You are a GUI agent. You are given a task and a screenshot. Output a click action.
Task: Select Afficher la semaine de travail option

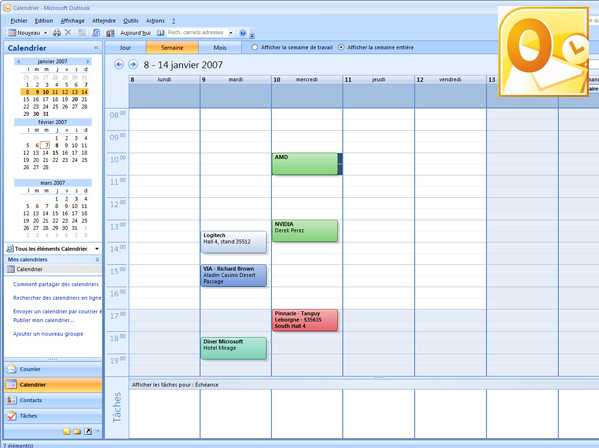point(254,47)
